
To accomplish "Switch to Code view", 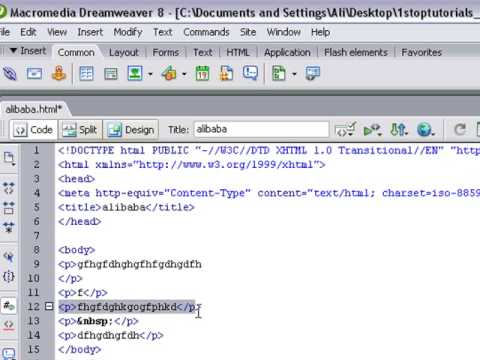I will [33, 130].
